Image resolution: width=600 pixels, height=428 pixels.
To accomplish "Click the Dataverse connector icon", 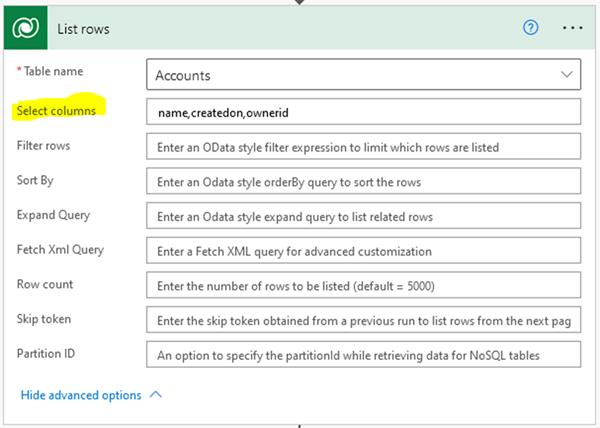I will coord(25,29).
